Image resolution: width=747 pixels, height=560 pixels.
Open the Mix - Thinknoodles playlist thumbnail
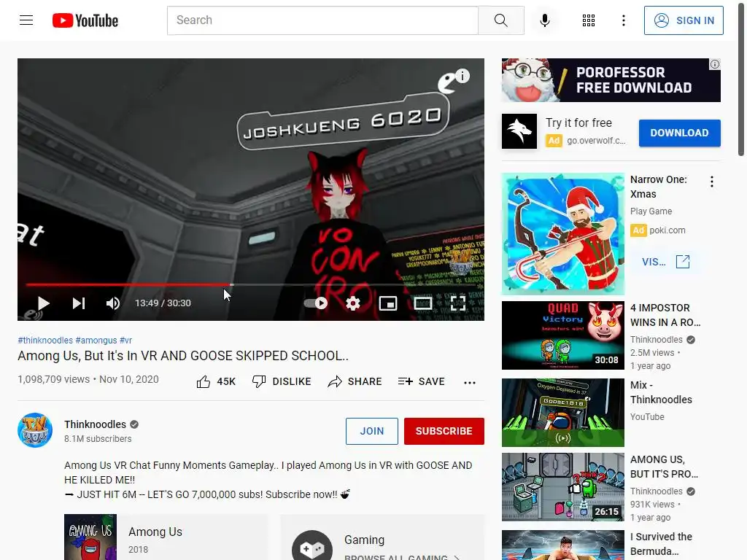click(x=562, y=413)
